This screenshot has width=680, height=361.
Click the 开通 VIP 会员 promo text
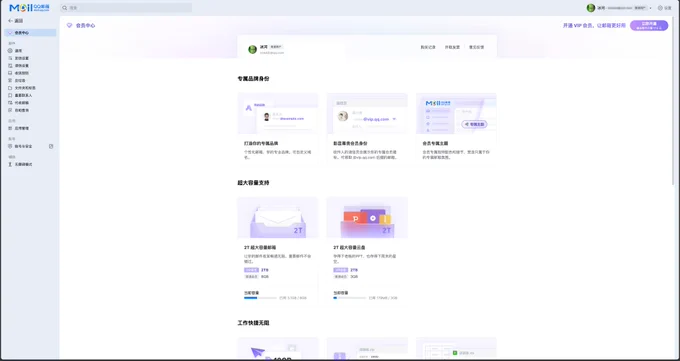594,26
